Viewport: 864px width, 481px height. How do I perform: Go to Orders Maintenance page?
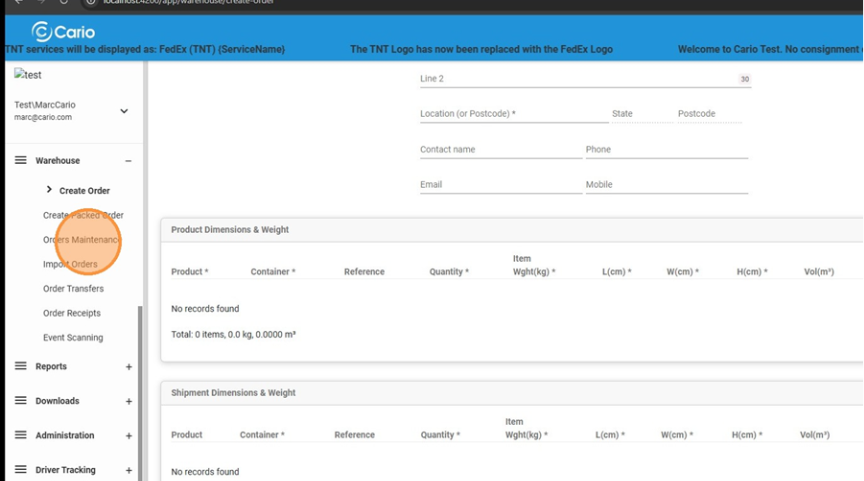point(82,240)
